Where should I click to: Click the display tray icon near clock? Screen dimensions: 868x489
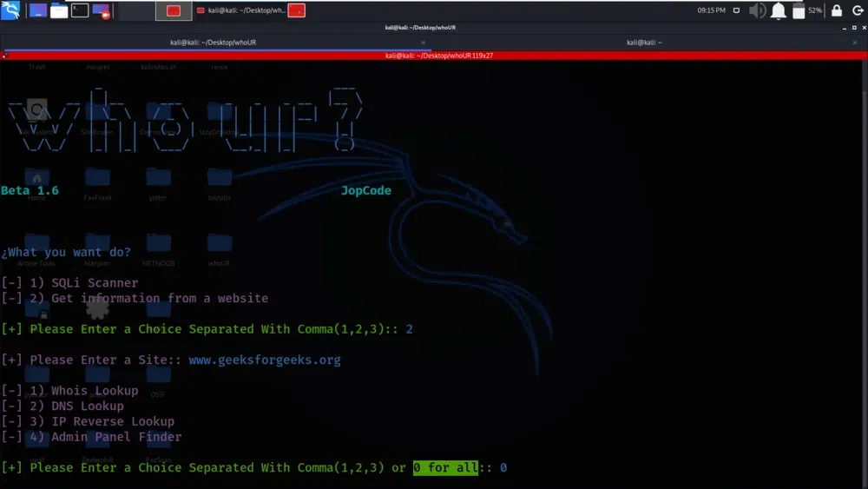pos(736,10)
